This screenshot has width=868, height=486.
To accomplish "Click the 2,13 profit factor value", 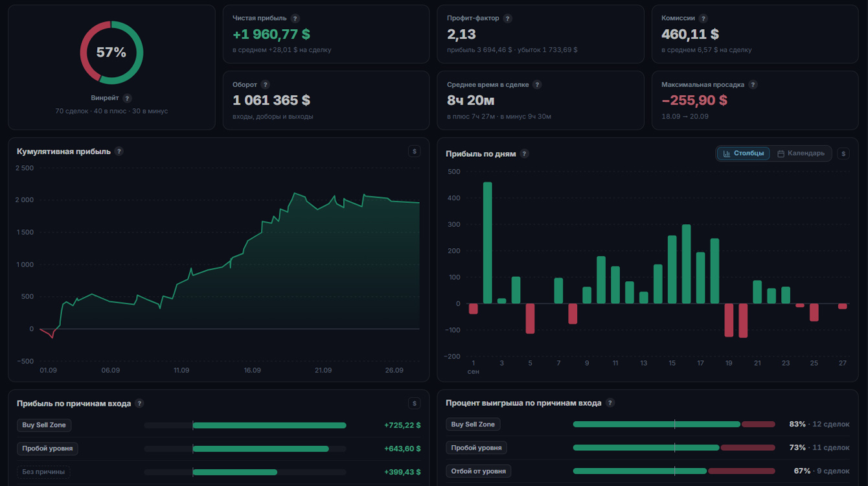I will [461, 34].
